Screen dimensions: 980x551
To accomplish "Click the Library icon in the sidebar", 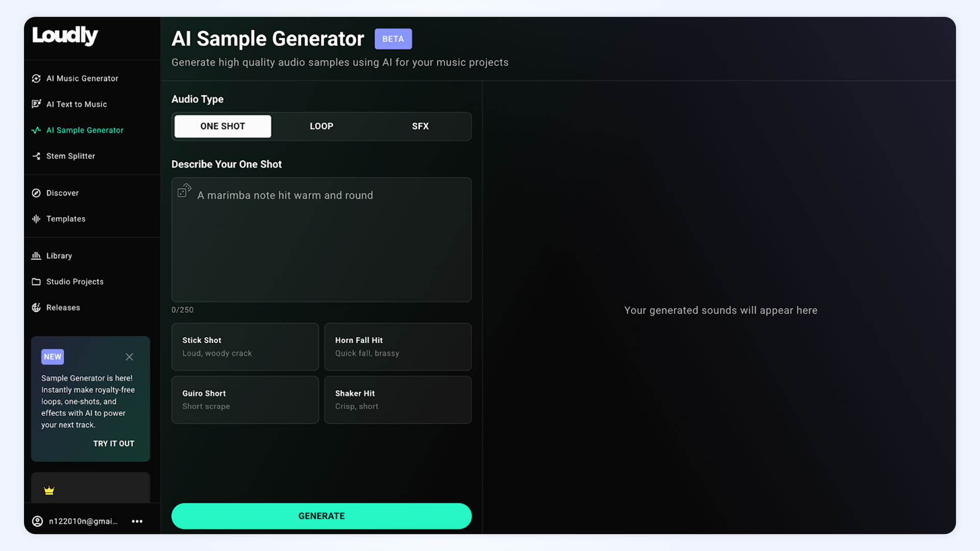I will (x=36, y=256).
